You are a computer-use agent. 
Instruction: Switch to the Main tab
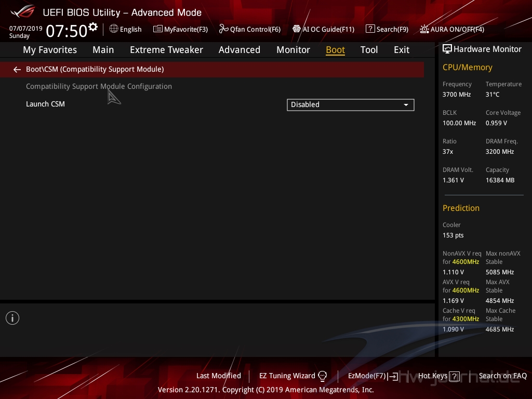(103, 50)
